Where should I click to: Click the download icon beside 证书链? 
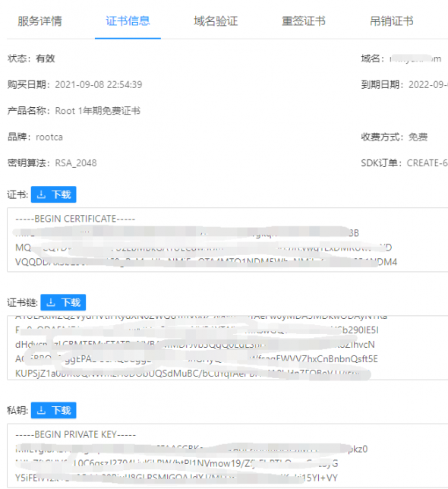pyautogui.click(x=51, y=302)
